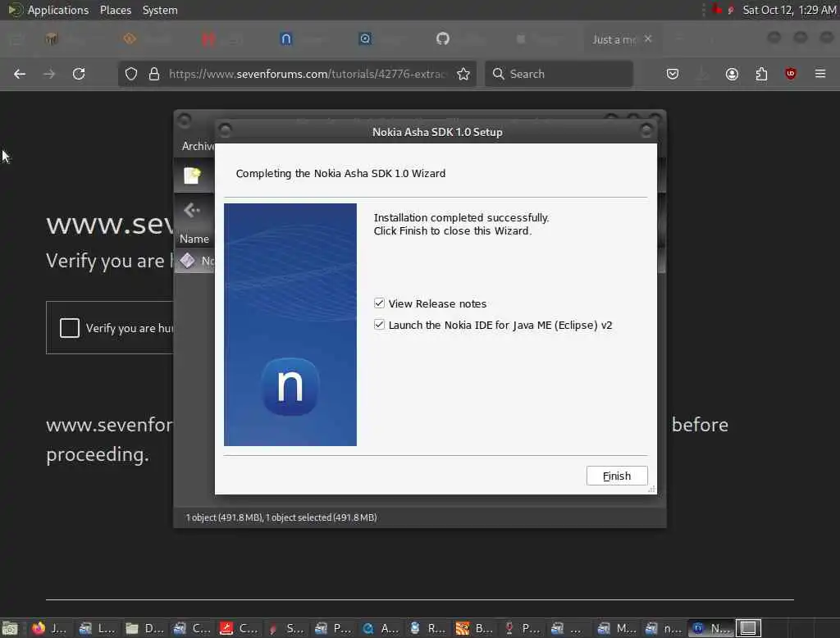Open the System menu
Viewport: 840px width, 638px height.
coord(160,10)
